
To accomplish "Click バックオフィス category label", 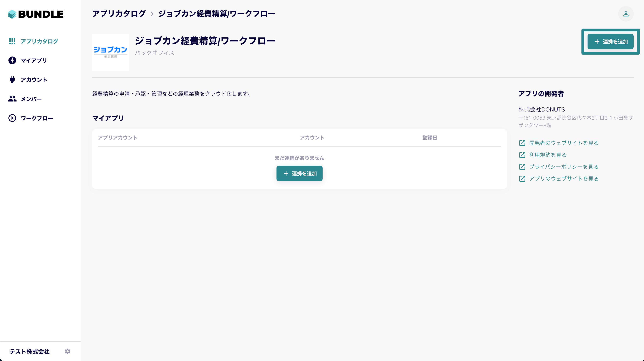I will click(x=155, y=53).
